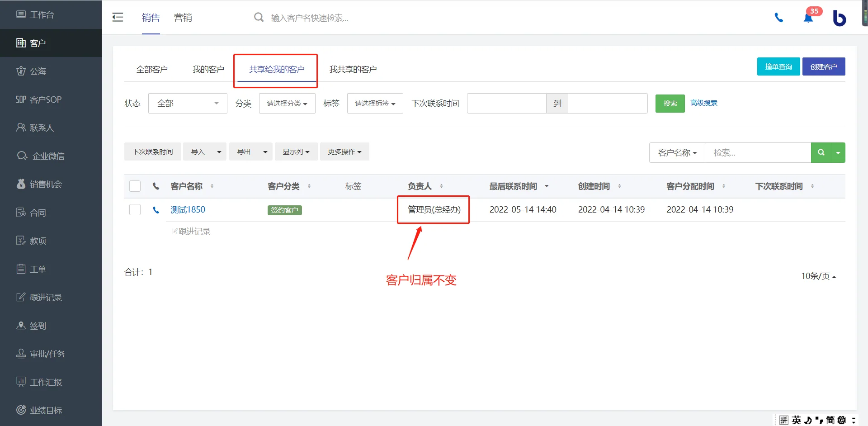This screenshot has height=426, width=868.
Task: Open the 测试1850 customer link
Action: click(188, 209)
